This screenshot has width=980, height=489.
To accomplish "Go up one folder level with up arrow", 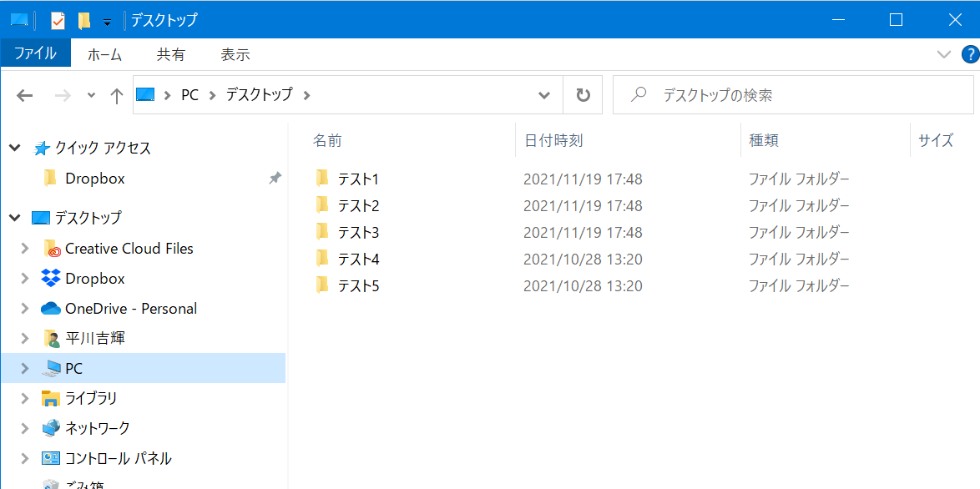I will (117, 95).
